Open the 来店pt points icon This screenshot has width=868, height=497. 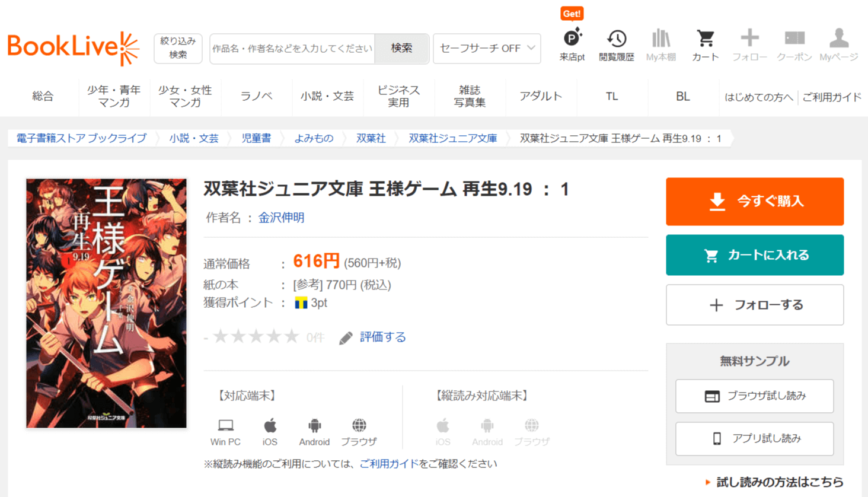[x=572, y=44]
